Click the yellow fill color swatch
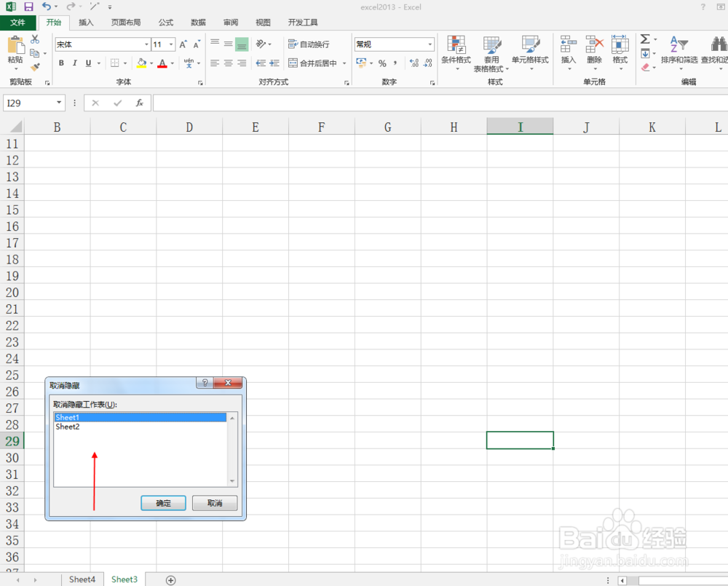The image size is (728, 586). 142,63
